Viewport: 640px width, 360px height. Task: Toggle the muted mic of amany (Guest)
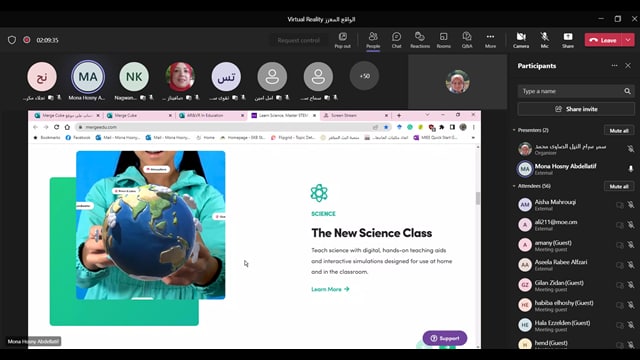tap(631, 245)
